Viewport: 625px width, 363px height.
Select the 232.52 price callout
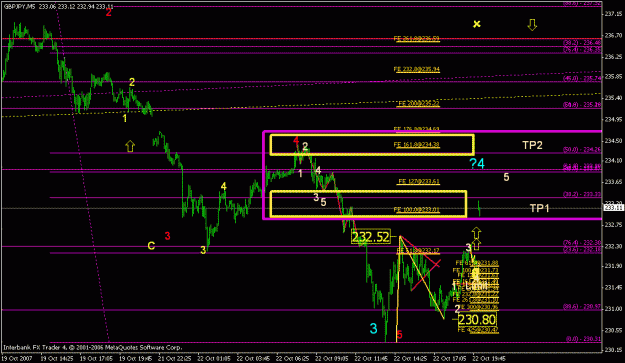pos(371,237)
